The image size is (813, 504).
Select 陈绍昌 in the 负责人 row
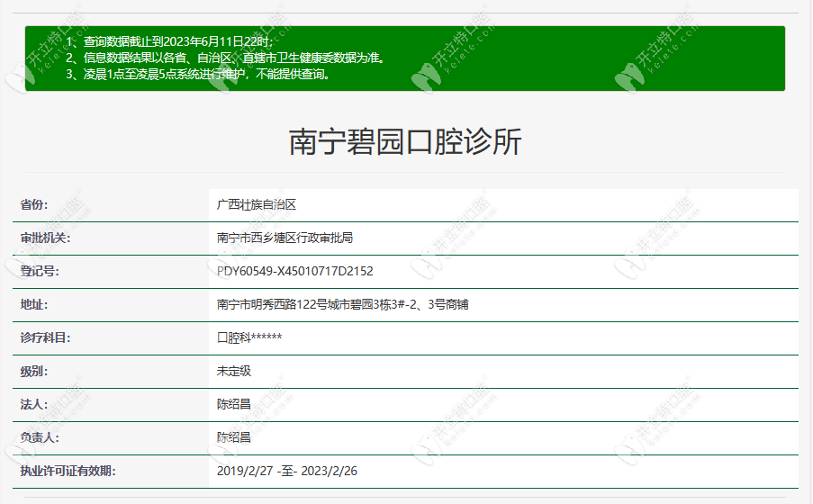tap(234, 437)
